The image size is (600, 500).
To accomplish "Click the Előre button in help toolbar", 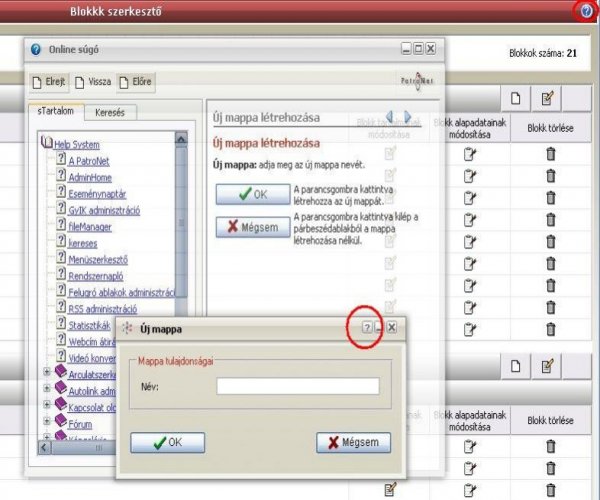I will coord(136,81).
